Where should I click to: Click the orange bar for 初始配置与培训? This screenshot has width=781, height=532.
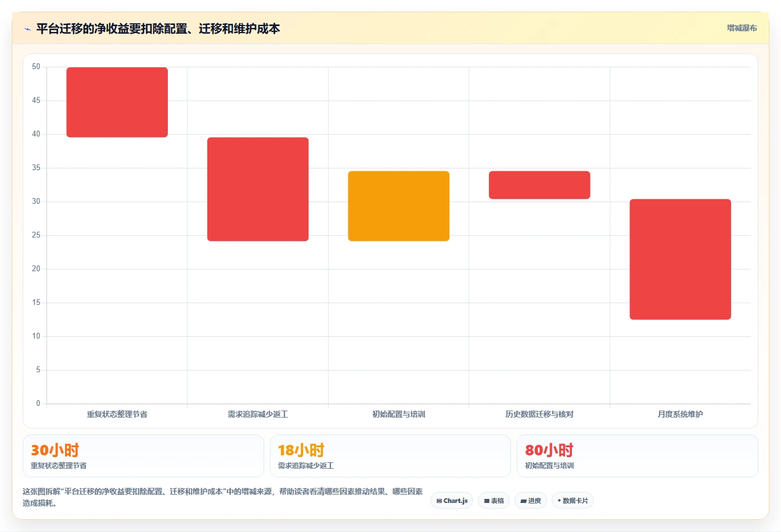399,206
